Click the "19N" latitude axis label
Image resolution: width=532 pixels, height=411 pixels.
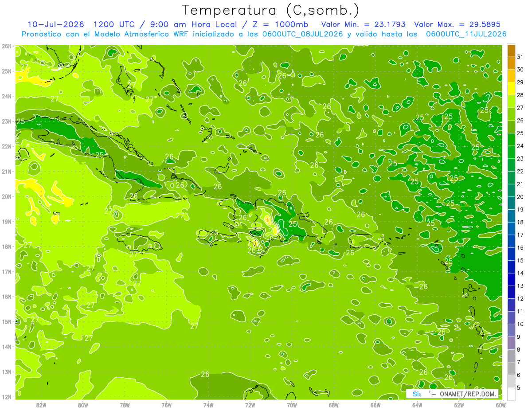coord(7,221)
